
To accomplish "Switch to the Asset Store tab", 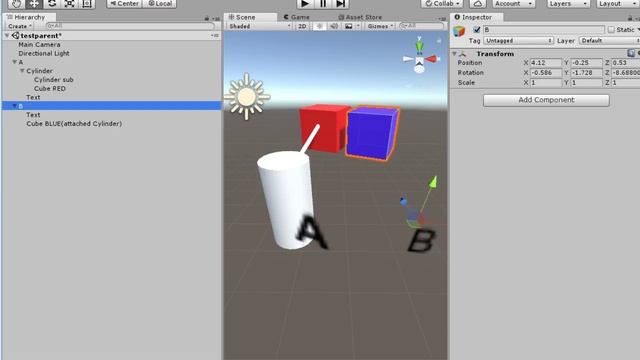I will pos(360,17).
